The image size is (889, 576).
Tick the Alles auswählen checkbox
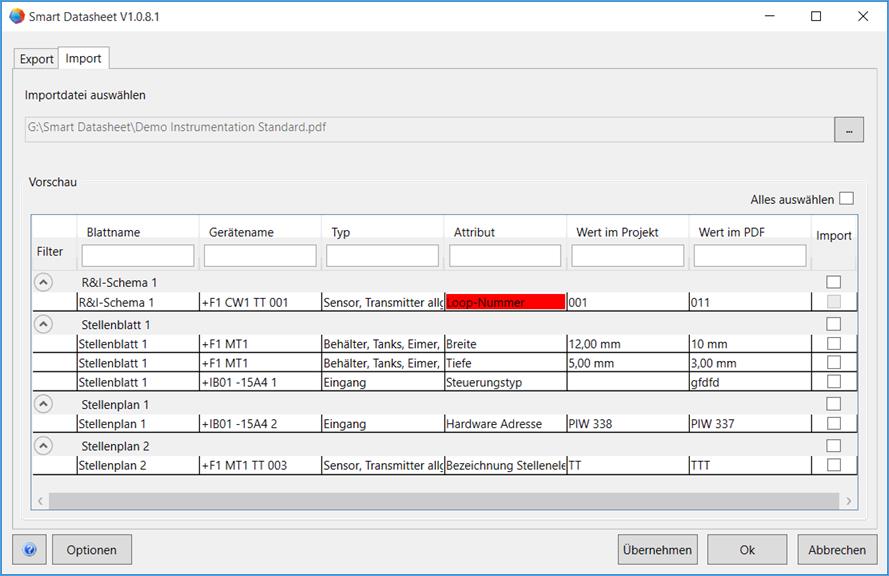[x=846, y=198]
